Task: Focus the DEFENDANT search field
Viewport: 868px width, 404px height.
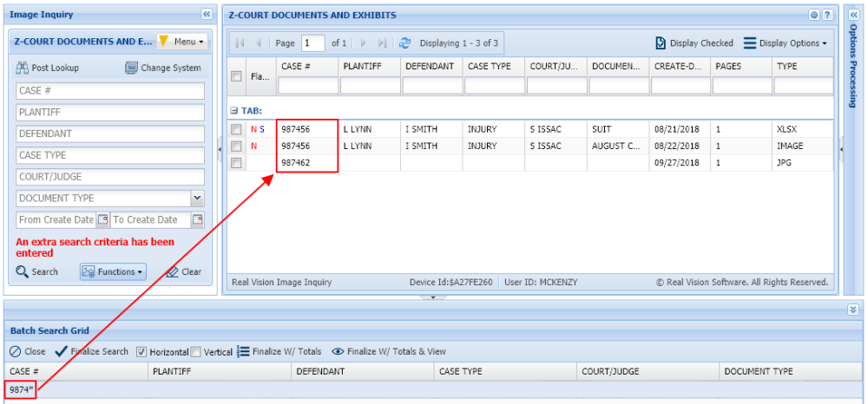Action: (110, 134)
